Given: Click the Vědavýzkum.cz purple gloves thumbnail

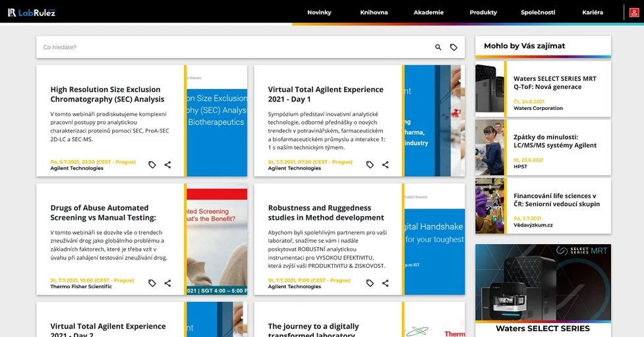Looking at the screenshot, I should 490,206.
